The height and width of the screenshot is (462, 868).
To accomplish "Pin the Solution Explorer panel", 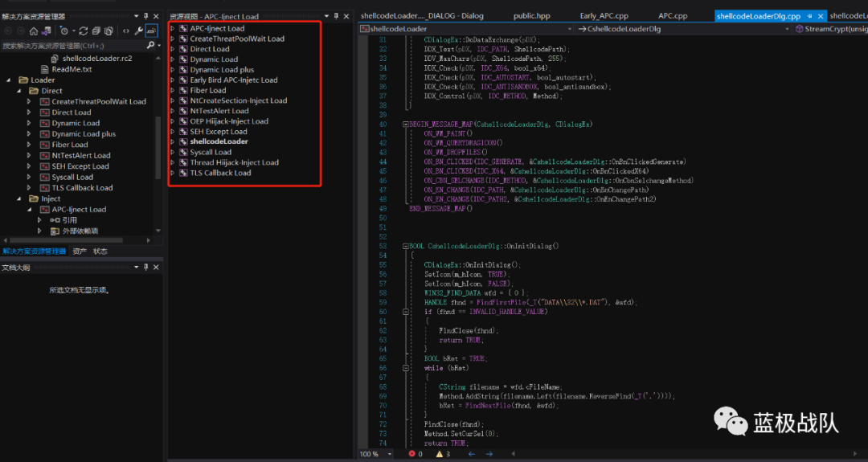I will point(146,17).
